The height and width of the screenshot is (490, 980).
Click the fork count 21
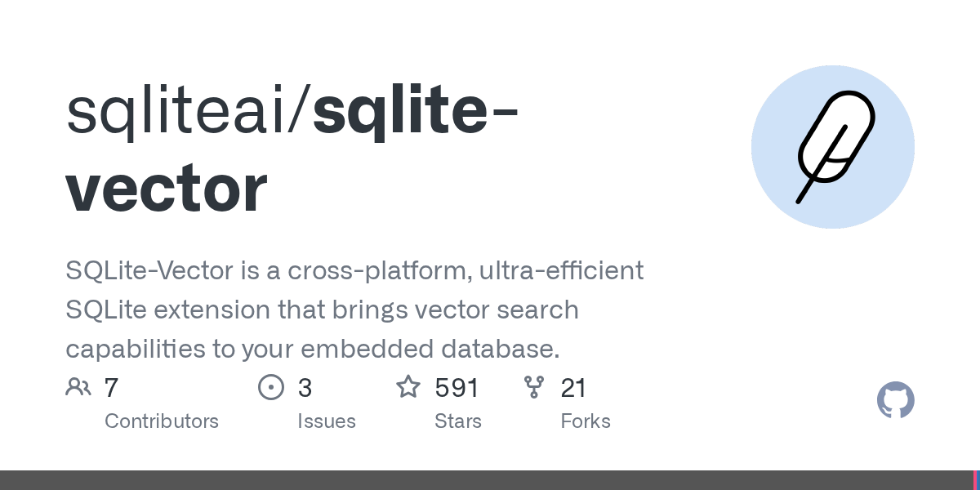point(573,387)
